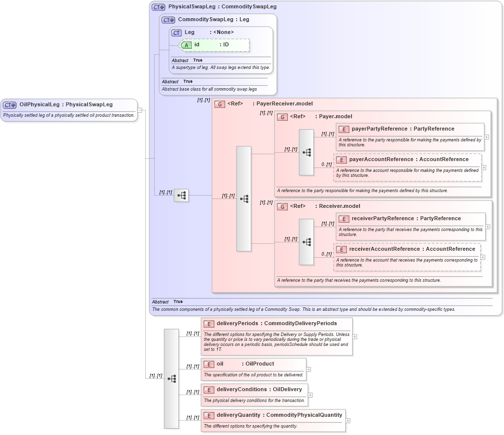The height and width of the screenshot is (435, 504).
Task: Expand receiverPartyReference with its plus box
Action: (487, 226)
